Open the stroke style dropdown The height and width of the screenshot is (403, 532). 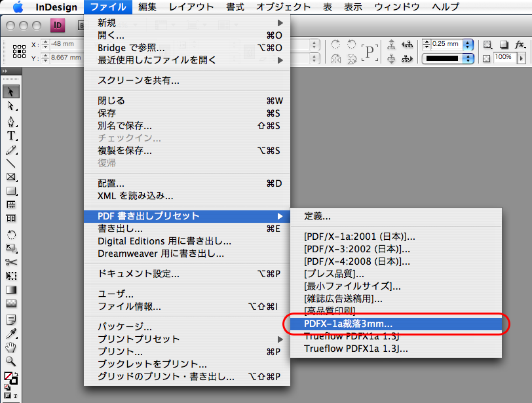(468, 58)
